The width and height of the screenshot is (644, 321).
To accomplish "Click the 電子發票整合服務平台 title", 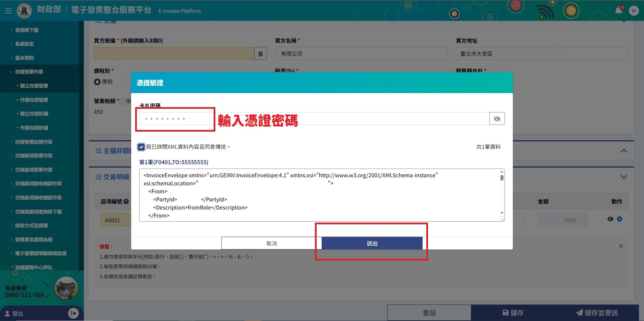I will [111, 10].
